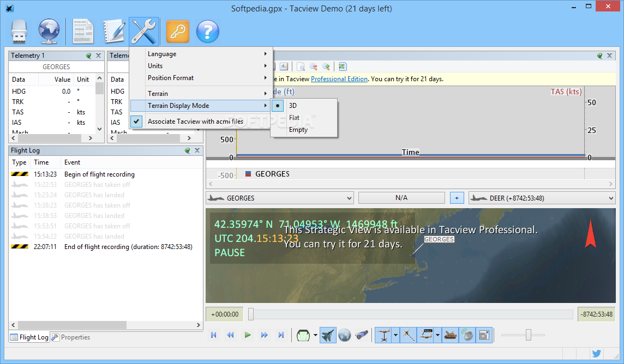Open the GEORGES aircraft dropdown

click(280, 198)
